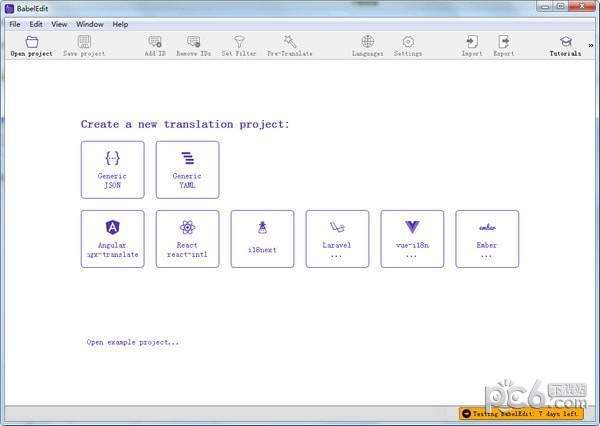Click the Testing BabelEdit trial notice

pos(519,413)
